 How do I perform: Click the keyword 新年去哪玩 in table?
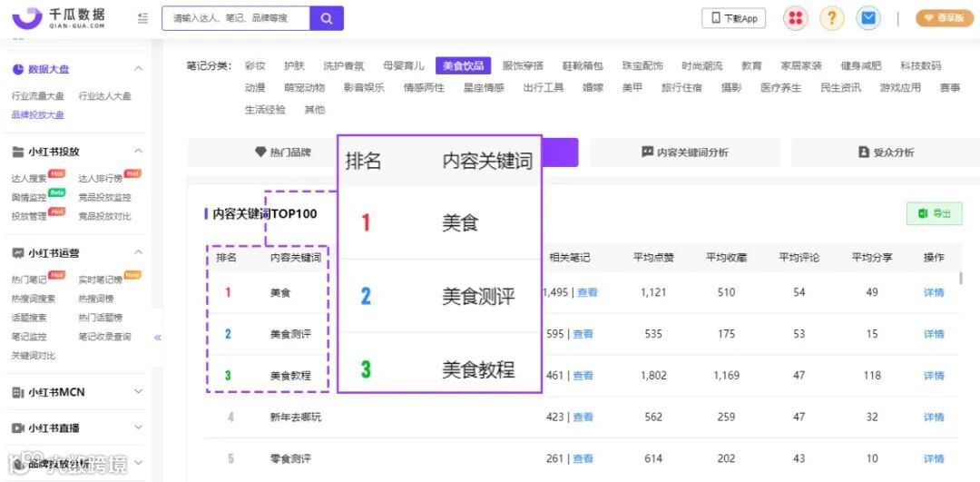point(296,417)
